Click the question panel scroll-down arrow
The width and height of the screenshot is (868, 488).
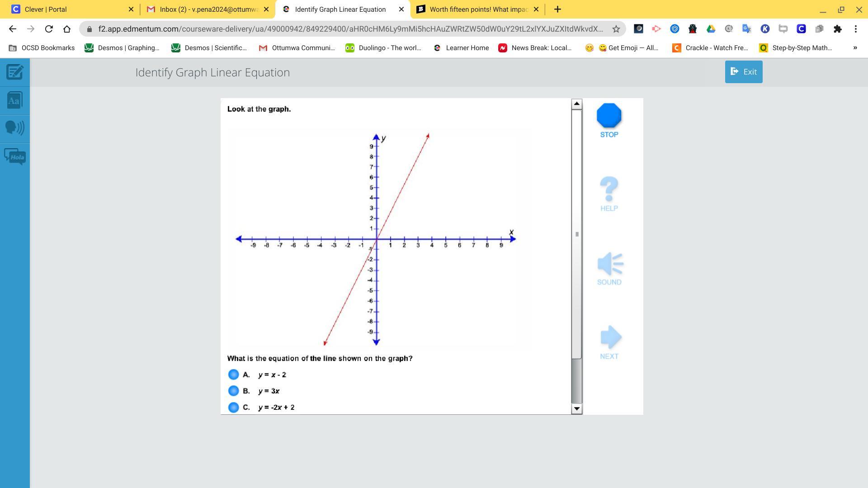coord(576,408)
